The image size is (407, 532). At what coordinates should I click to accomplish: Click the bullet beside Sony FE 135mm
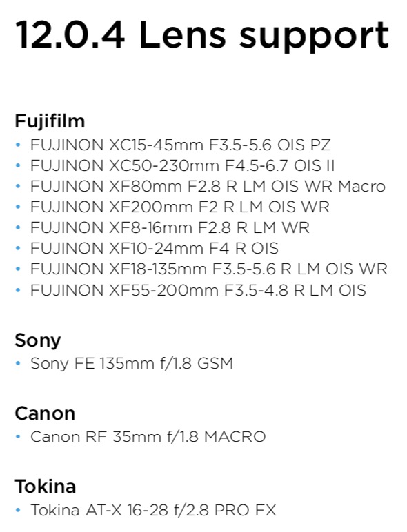[19, 364]
